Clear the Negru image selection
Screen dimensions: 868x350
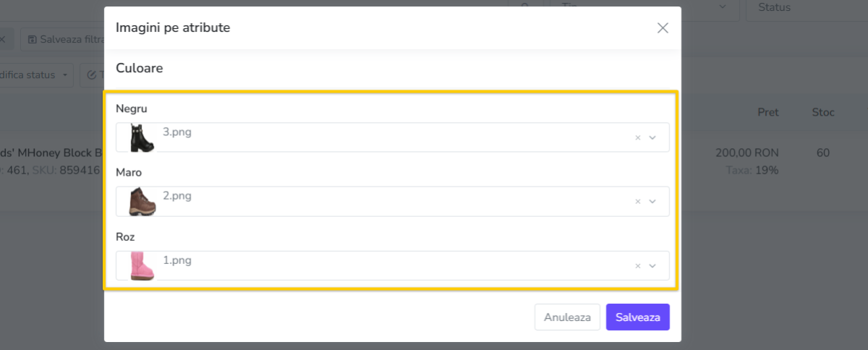[638, 138]
